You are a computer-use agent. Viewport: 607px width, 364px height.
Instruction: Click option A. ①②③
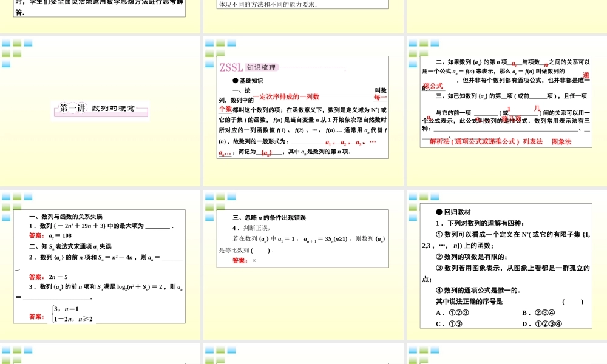[x=453, y=312]
